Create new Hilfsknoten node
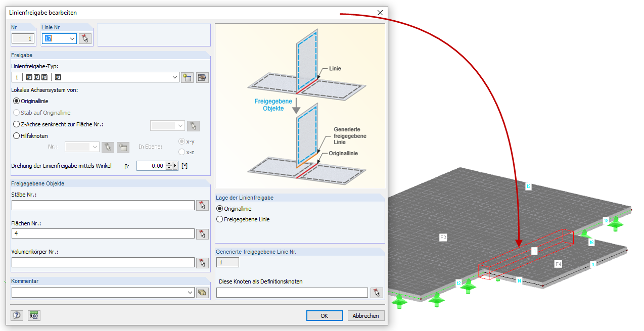This screenshot has height=331, width=644. (123, 147)
